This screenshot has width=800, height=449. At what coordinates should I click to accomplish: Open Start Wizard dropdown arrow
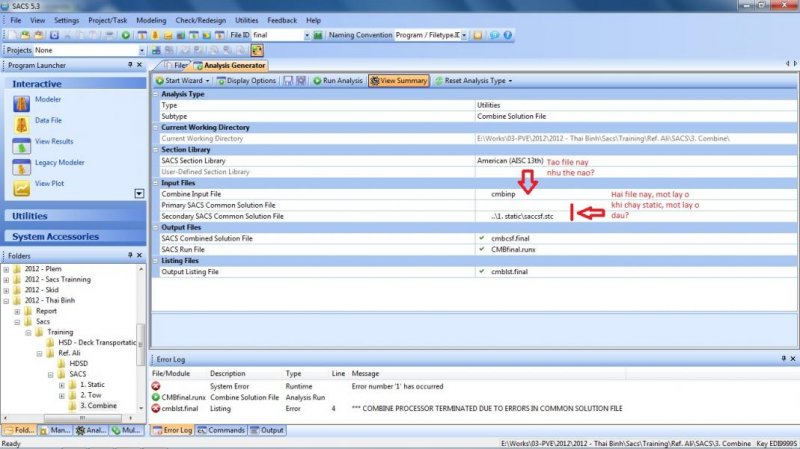207,81
